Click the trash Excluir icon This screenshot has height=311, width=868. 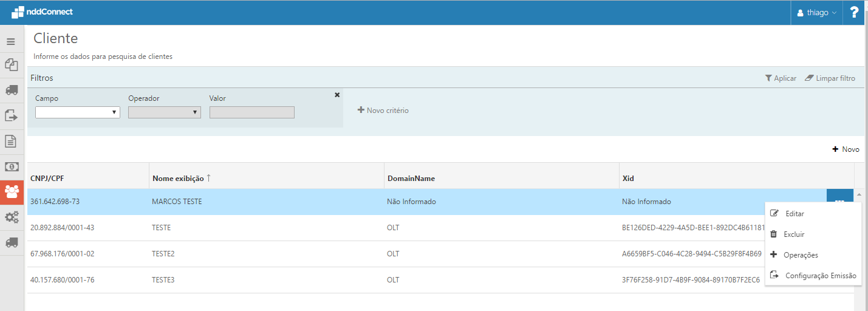click(773, 234)
